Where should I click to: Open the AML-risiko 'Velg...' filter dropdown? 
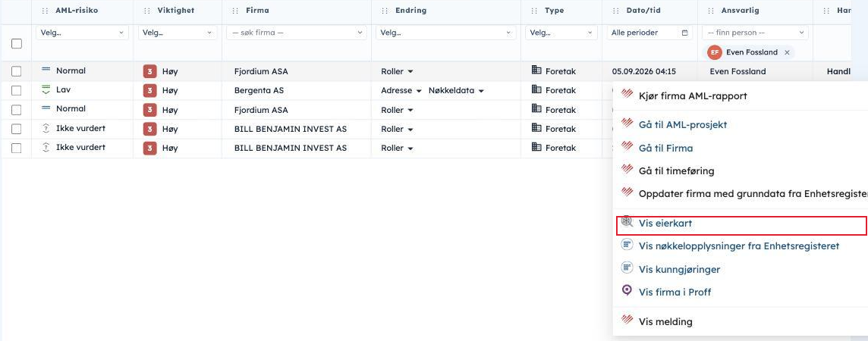point(82,33)
